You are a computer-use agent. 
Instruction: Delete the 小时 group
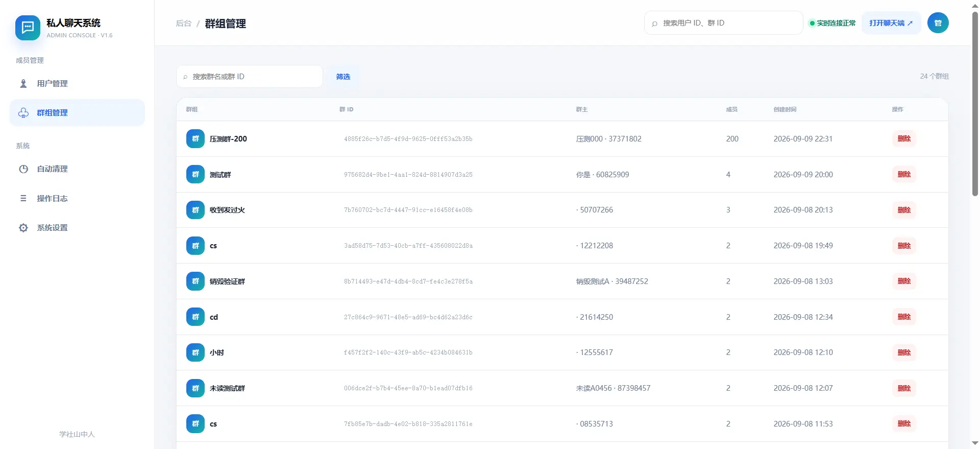click(x=904, y=352)
